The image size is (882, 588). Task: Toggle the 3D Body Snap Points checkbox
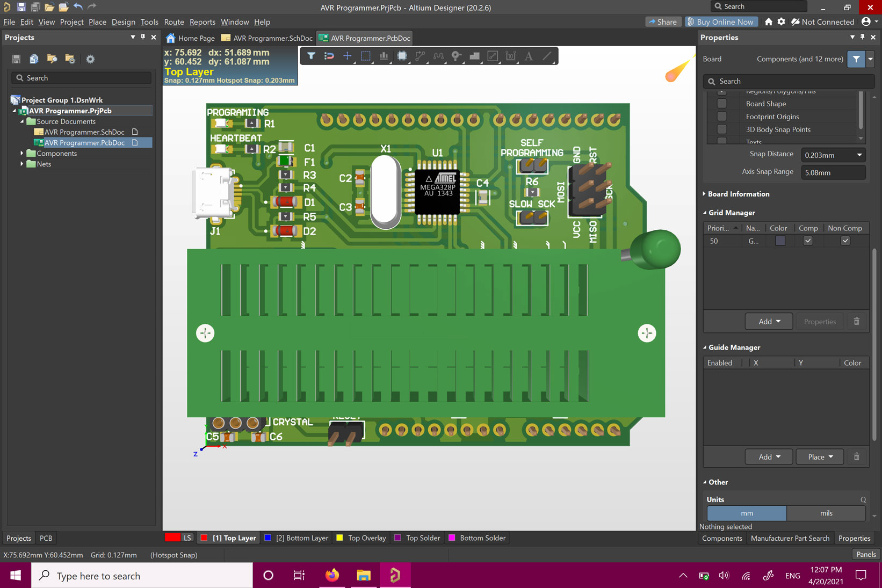click(x=722, y=129)
